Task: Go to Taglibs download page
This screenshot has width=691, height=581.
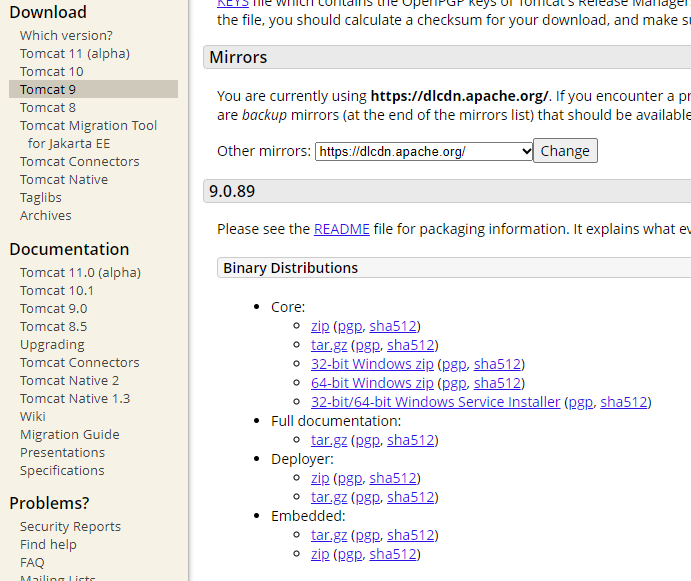Action: (x=41, y=197)
